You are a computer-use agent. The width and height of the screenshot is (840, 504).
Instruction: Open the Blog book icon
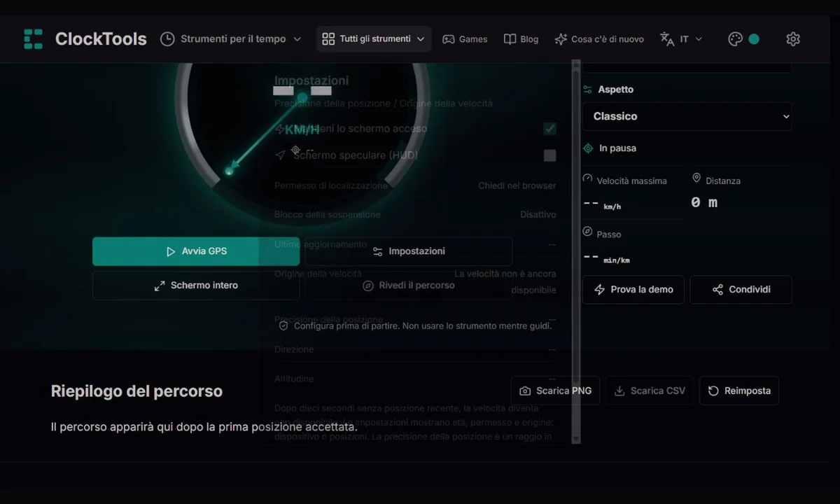510,39
